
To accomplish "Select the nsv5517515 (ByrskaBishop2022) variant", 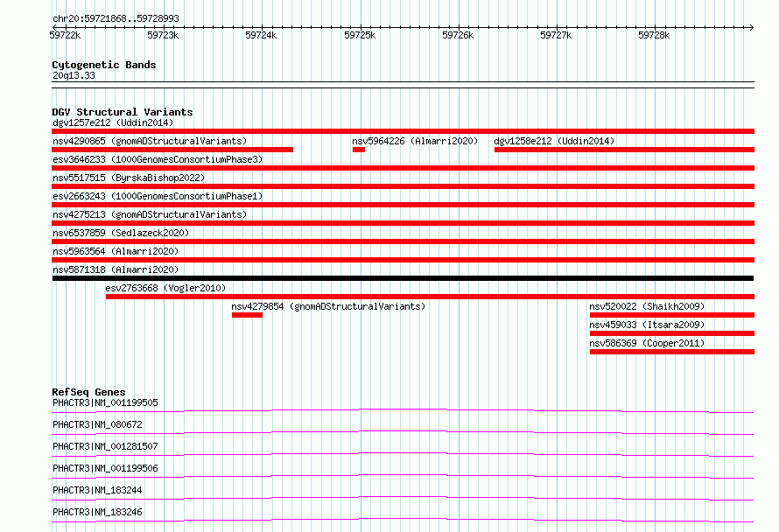I will 129,178.
